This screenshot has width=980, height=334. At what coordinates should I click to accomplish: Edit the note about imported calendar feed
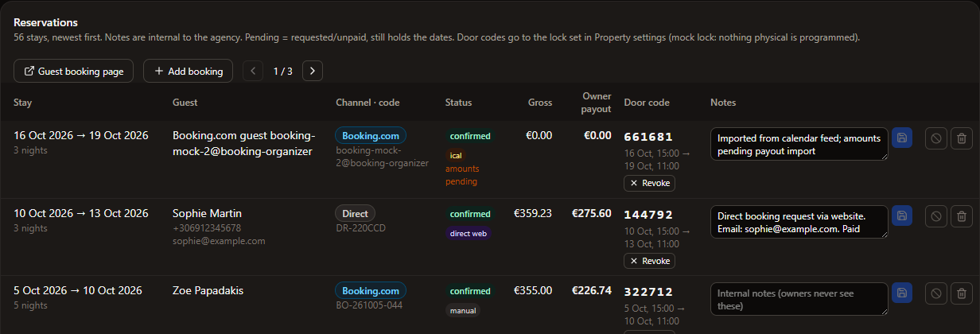[x=799, y=144]
